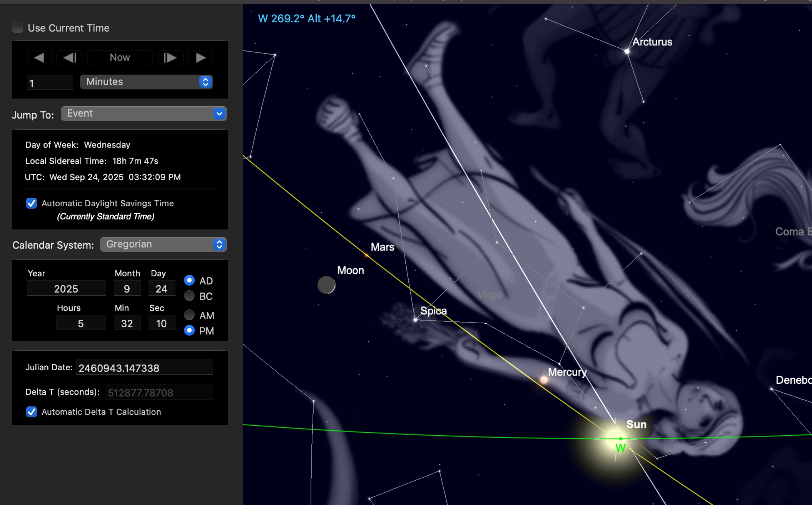Viewport: 812px width, 505px height.
Task: Click the Year field showing 2025
Action: tap(66, 289)
